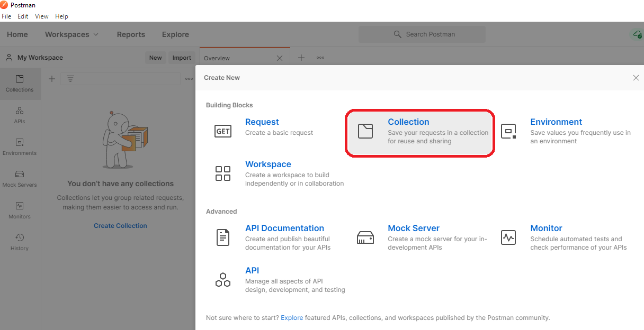Open the Reports section
Image resolution: width=644 pixels, height=330 pixels.
(x=131, y=34)
